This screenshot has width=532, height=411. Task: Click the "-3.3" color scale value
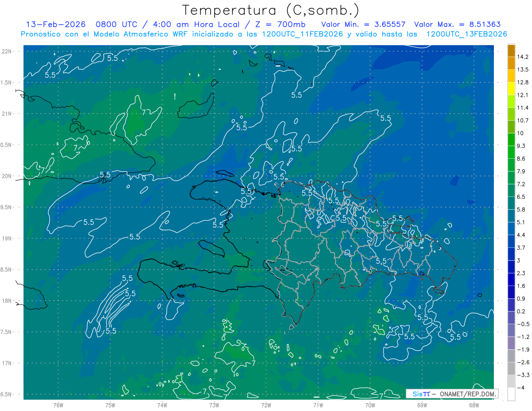(523, 375)
